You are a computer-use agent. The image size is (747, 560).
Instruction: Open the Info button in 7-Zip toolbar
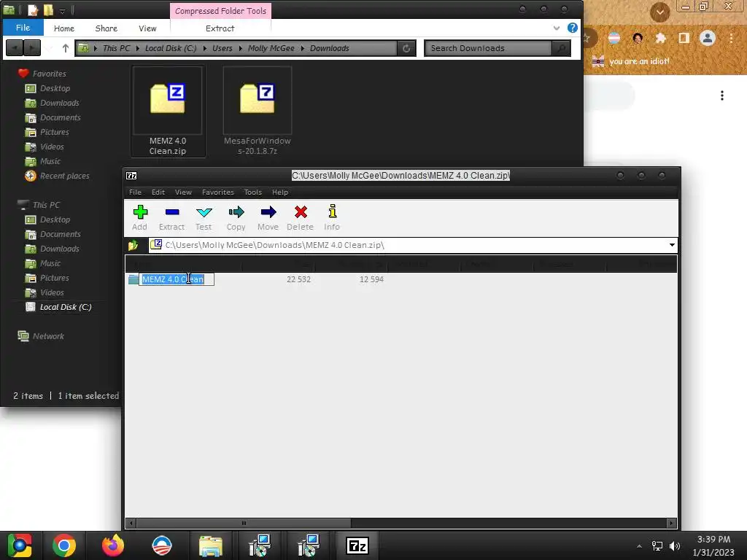pos(332,217)
